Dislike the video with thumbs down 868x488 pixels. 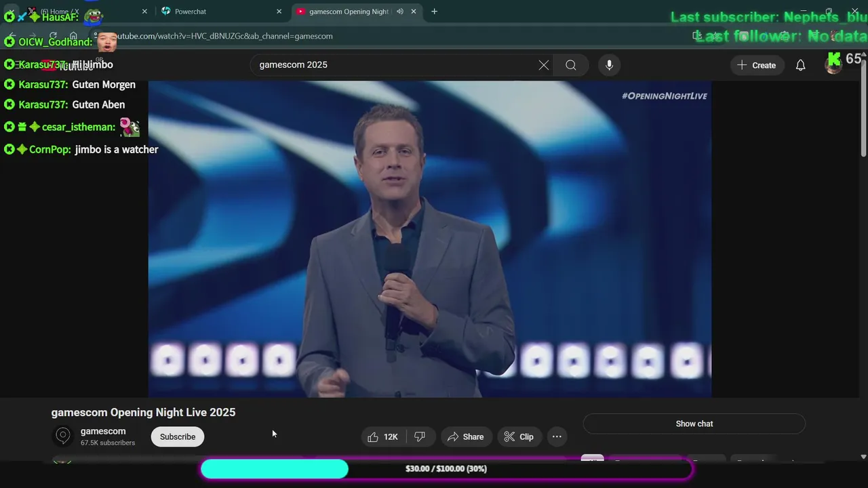[x=420, y=436]
